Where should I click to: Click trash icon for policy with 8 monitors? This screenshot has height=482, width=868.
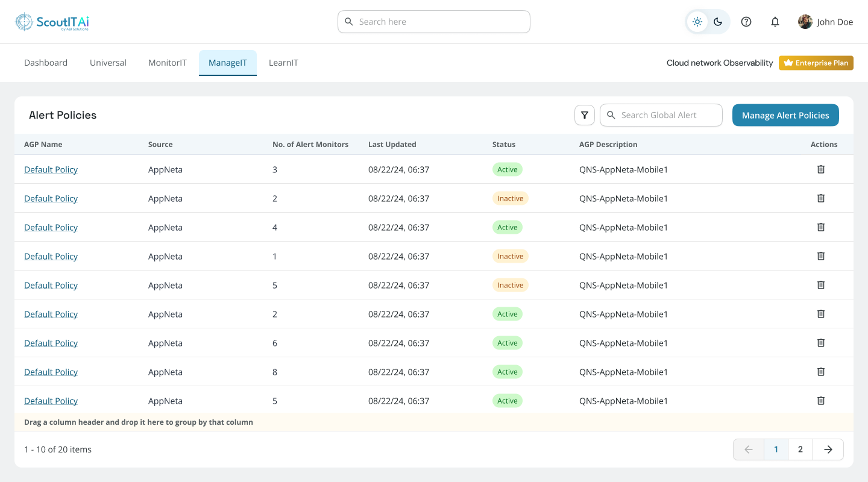(820, 372)
